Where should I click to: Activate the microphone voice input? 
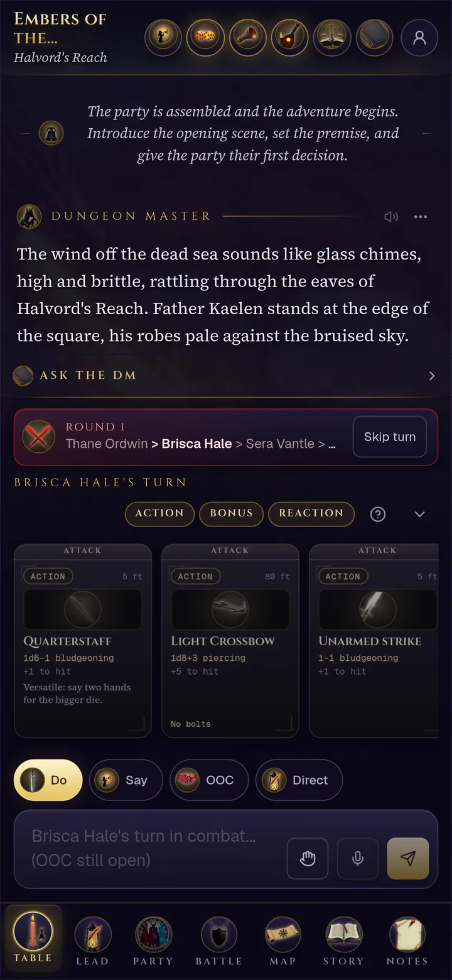(358, 858)
